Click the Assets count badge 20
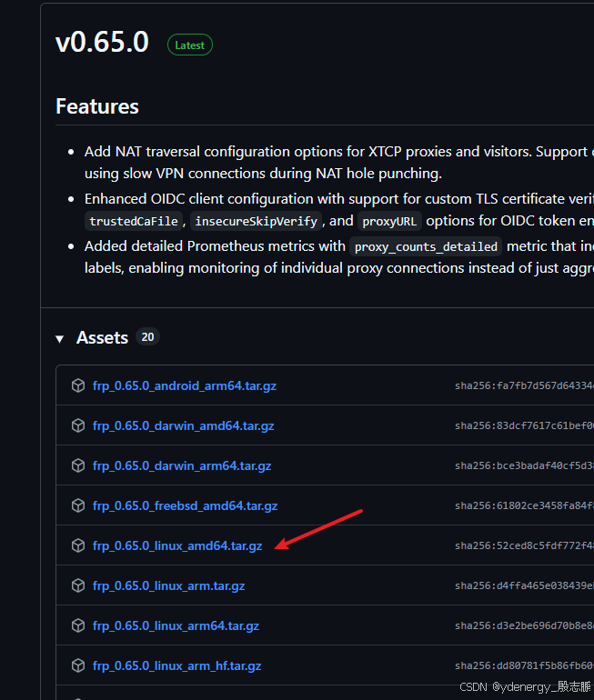 click(x=148, y=337)
